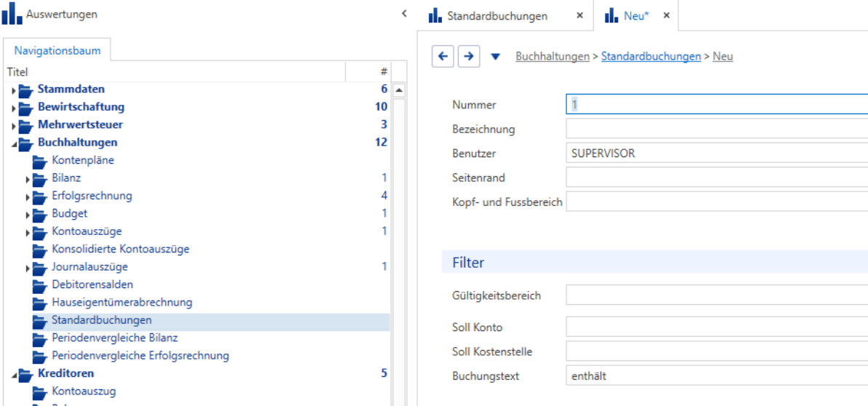Click the Journalauszüge folder icon
Image resolution: width=868 pixels, height=406 pixels.
(x=40, y=267)
